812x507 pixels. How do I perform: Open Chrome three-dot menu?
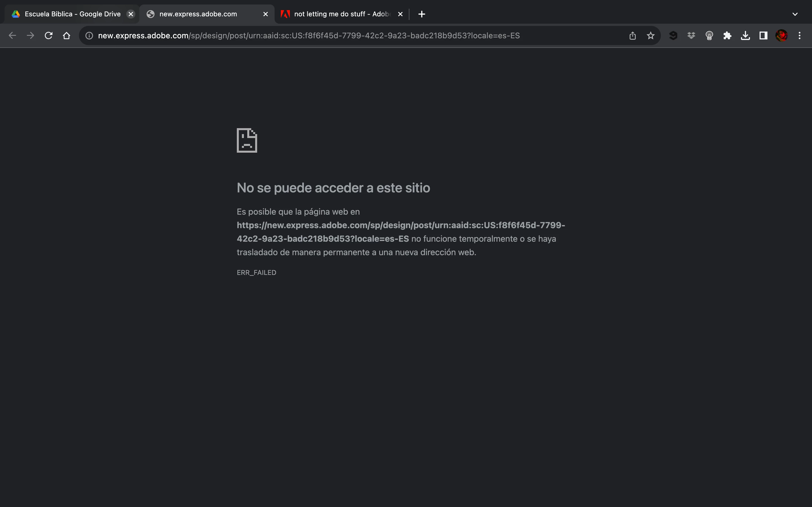[800, 35]
